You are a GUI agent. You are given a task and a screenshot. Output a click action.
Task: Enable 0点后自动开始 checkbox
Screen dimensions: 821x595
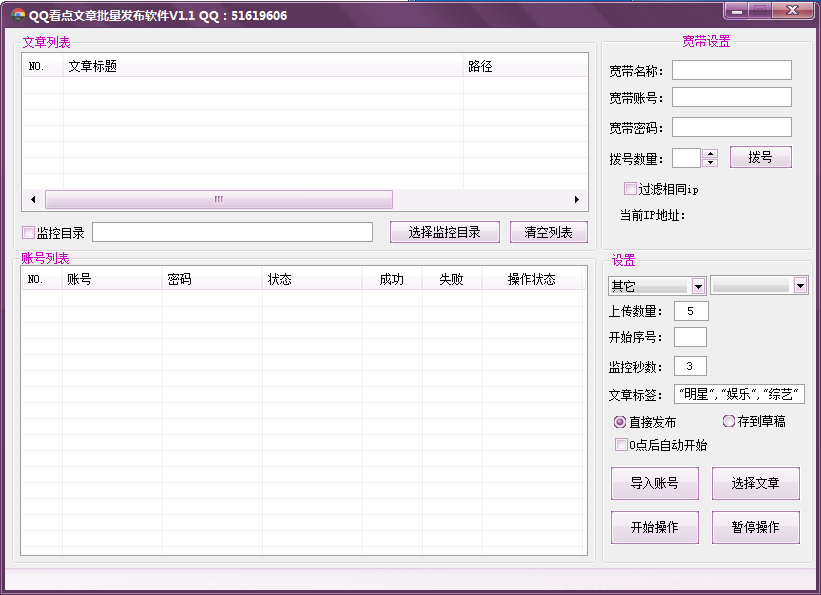click(x=621, y=445)
